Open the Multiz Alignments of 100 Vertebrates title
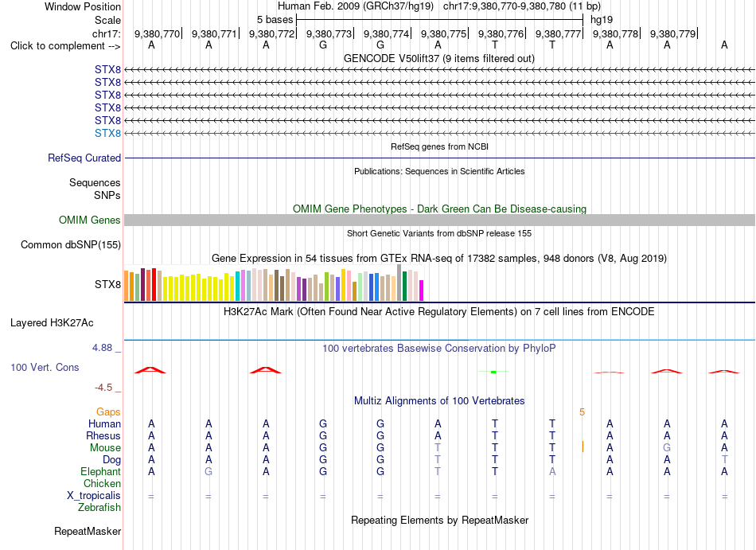This screenshot has height=550, width=756. pyautogui.click(x=439, y=401)
